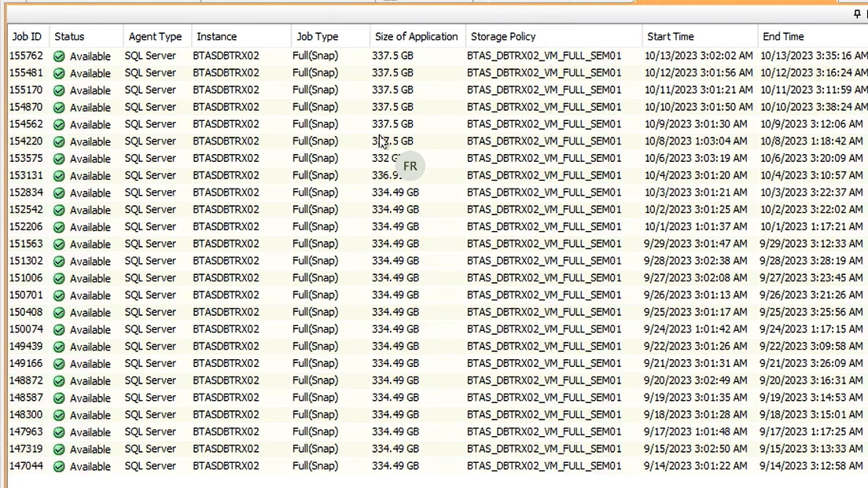Click the green status icon for job 152542
The width and height of the screenshot is (868, 488).
(59, 211)
